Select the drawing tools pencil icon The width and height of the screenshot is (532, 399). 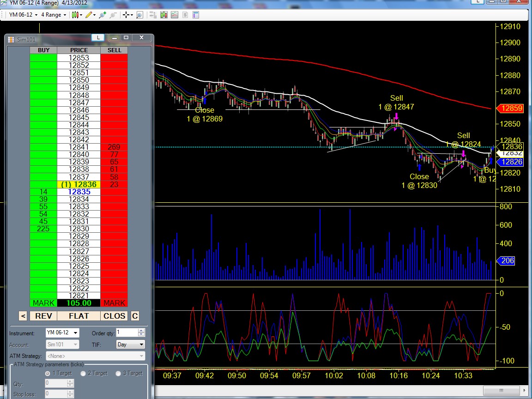coord(89,15)
